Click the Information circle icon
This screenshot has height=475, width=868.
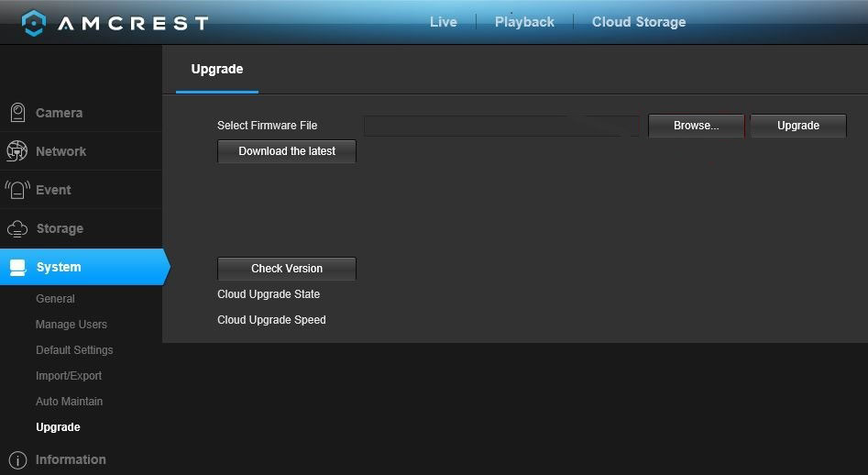coord(17,459)
